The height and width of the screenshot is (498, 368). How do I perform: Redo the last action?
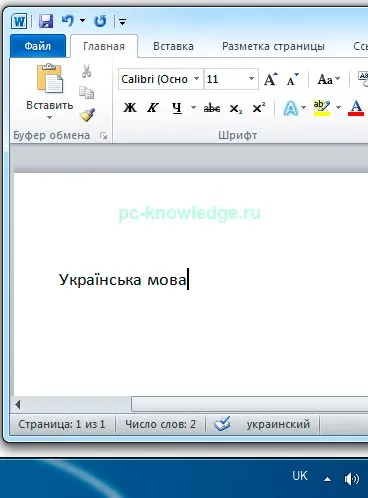point(100,21)
